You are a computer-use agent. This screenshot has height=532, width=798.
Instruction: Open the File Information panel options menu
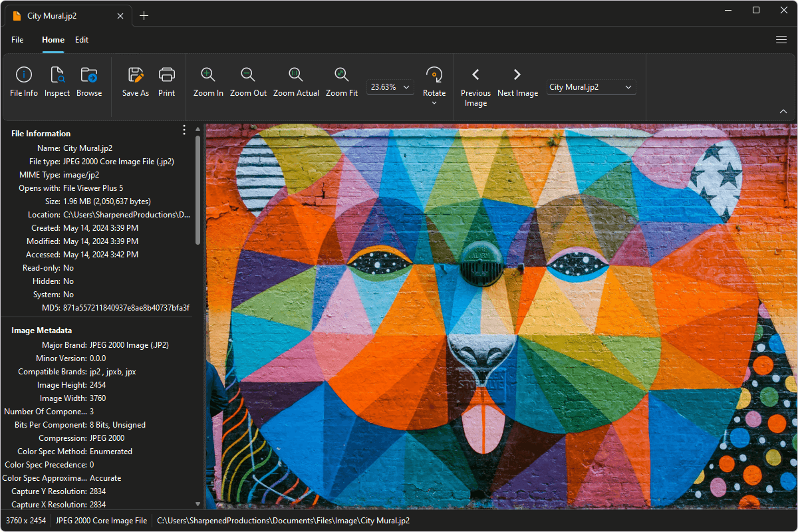click(x=184, y=130)
